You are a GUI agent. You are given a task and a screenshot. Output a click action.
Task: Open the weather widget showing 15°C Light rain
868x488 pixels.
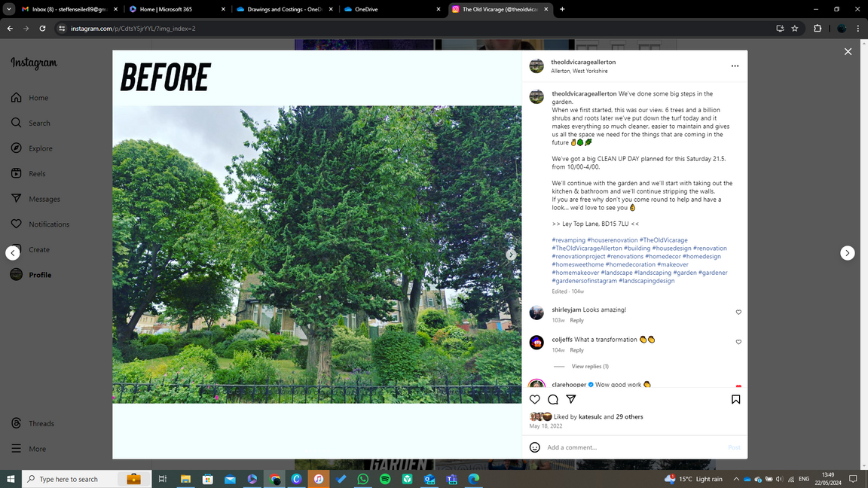point(693,479)
